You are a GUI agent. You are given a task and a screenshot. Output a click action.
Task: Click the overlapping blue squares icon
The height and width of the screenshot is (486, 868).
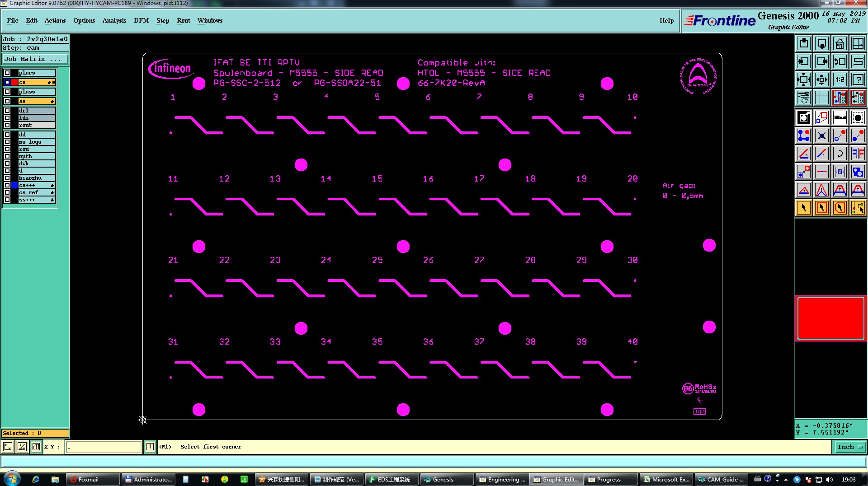858,172
